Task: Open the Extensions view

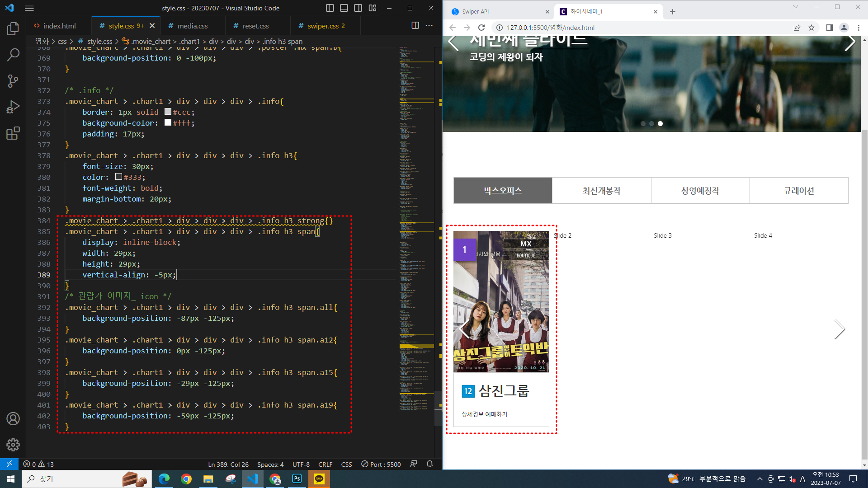Action: (13, 133)
